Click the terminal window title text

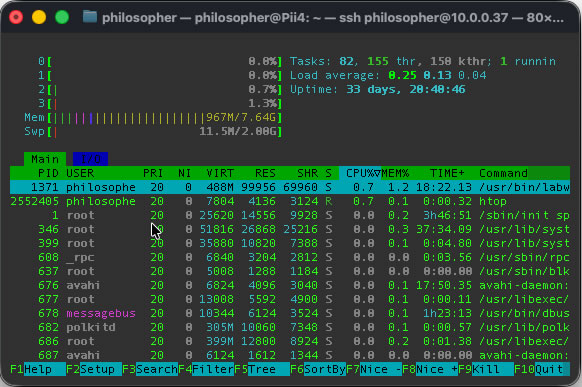333,17
